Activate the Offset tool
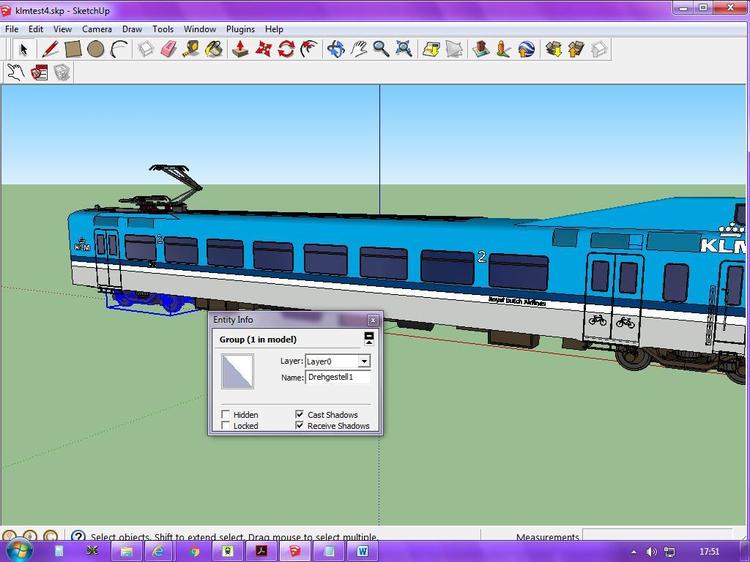 pyautogui.click(x=309, y=49)
